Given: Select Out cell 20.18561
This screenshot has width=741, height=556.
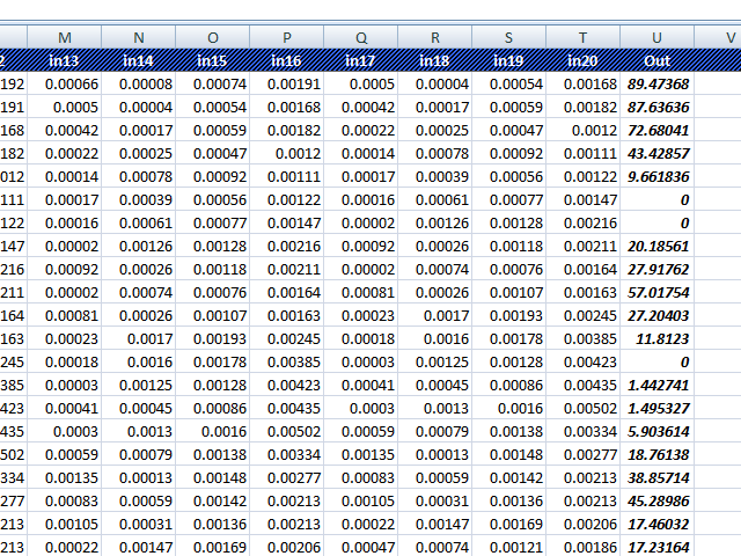Looking at the screenshot, I should click(x=657, y=246).
